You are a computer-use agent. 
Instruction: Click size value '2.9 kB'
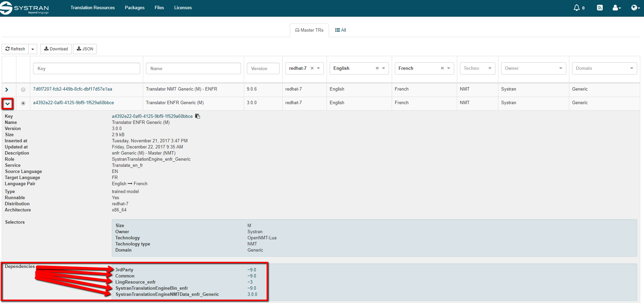(118, 134)
